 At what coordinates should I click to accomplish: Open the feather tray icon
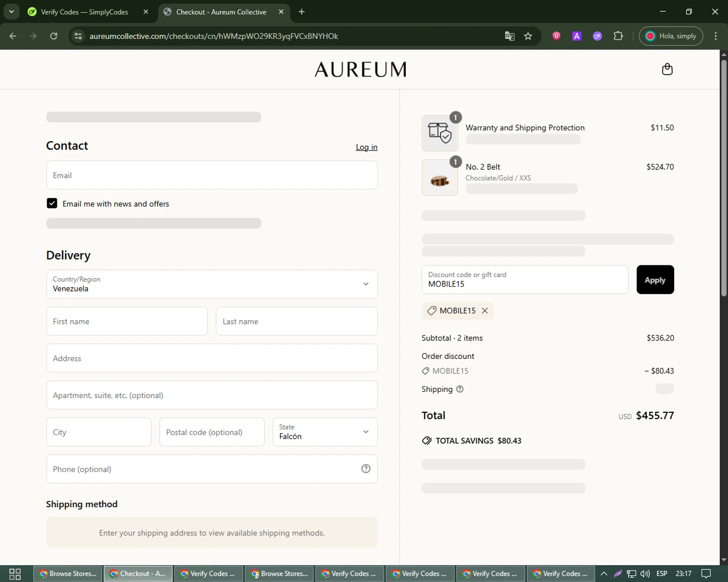pyautogui.click(x=618, y=574)
